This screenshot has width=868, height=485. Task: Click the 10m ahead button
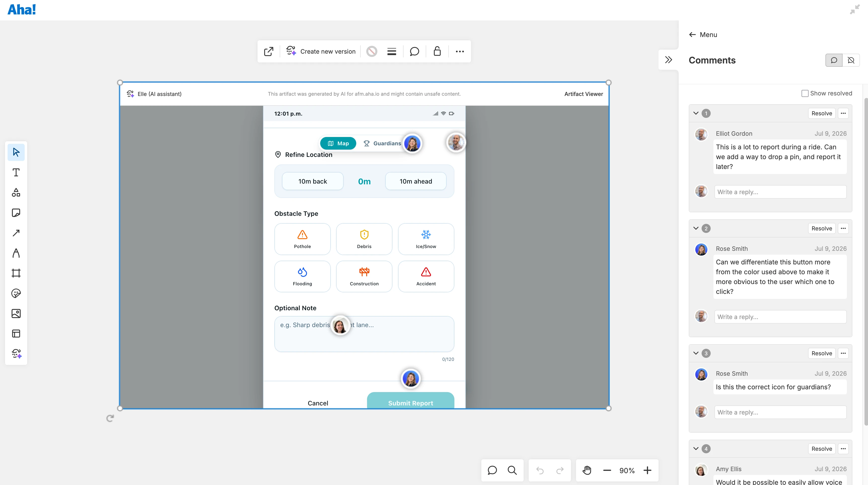point(415,181)
